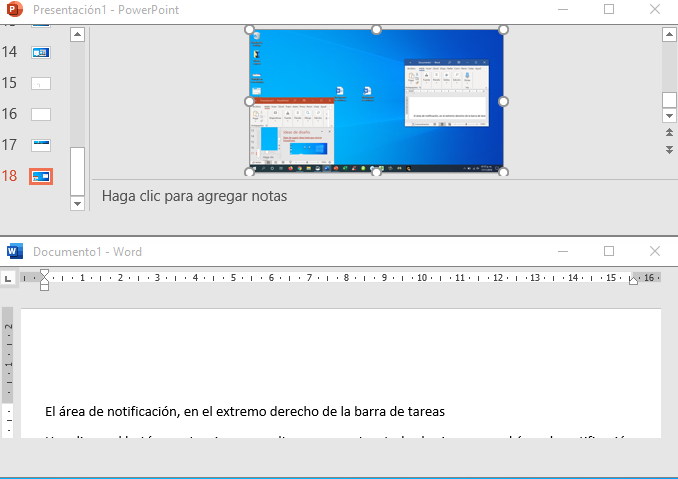This screenshot has width=678, height=479.
Task: Click 'Haga clic para agregar notas' notes field
Action: (194, 196)
